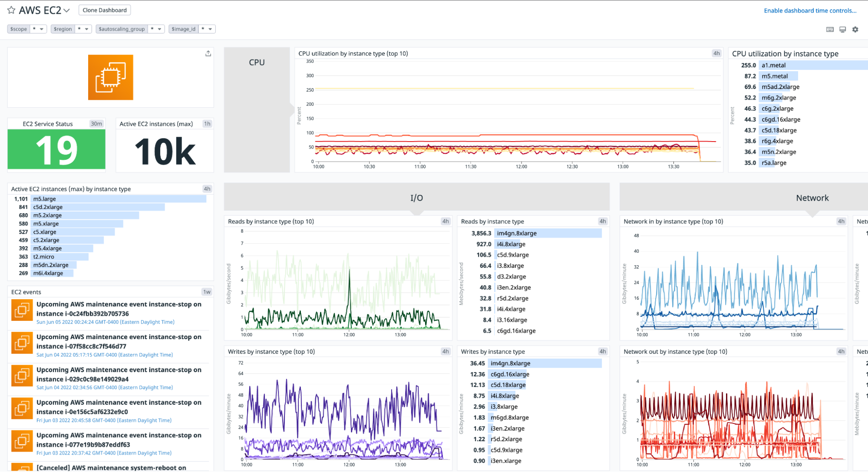Image resolution: width=868 pixels, height=472 pixels.
Task: Open dashboard settings via the gear icon
Action: pyautogui.click(x=855, y=29)
